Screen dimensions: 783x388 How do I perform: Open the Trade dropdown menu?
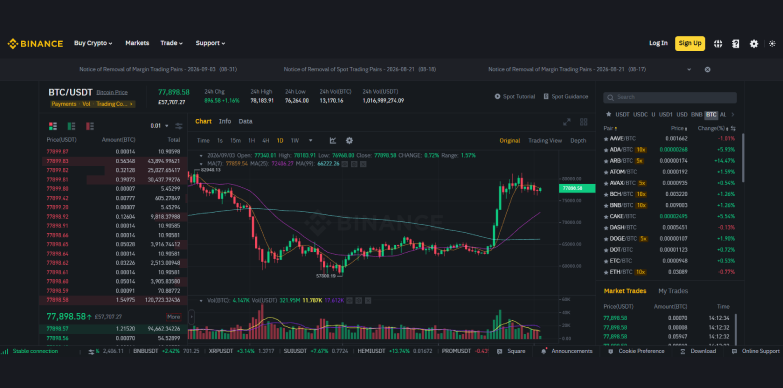click(172, 43)
